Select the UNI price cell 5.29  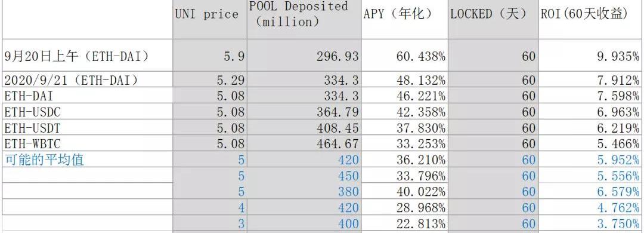tap(210, 79)
